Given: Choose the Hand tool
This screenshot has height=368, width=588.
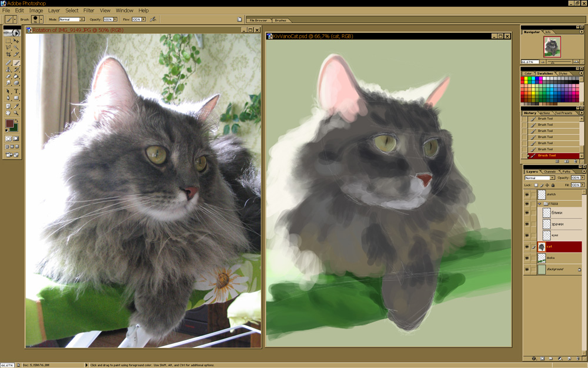Looking at the screenshot, I should click(x=8, y=112).
